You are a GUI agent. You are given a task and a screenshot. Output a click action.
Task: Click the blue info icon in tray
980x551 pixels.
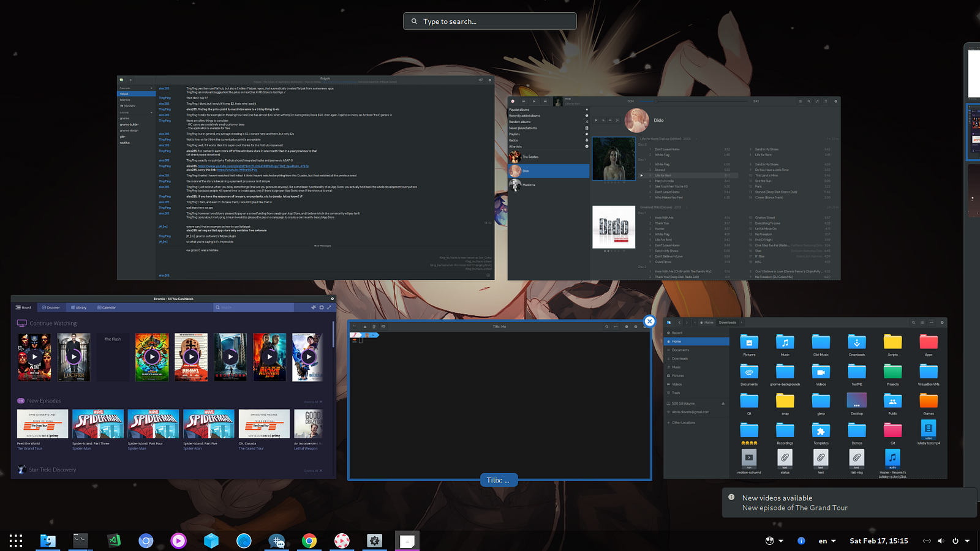coord(801,541)
